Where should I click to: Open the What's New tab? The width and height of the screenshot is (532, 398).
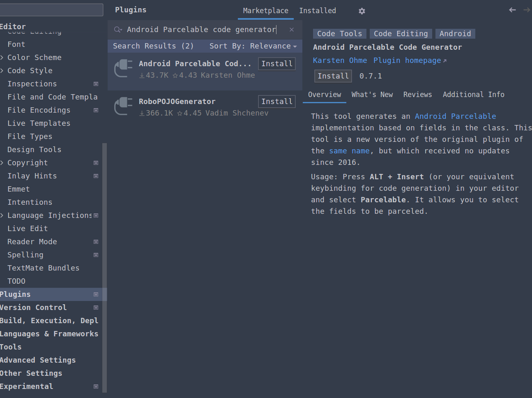pyautogui.click(x=372, y=95)
